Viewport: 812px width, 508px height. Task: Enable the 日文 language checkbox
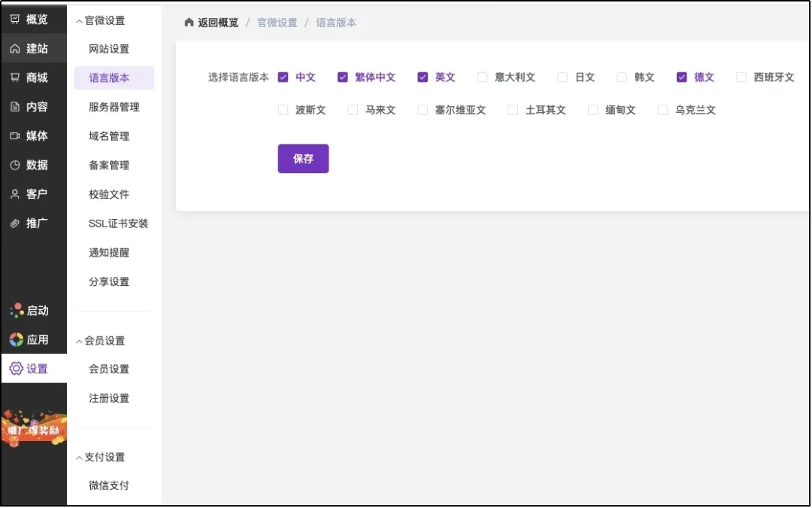tap(562, 77)
